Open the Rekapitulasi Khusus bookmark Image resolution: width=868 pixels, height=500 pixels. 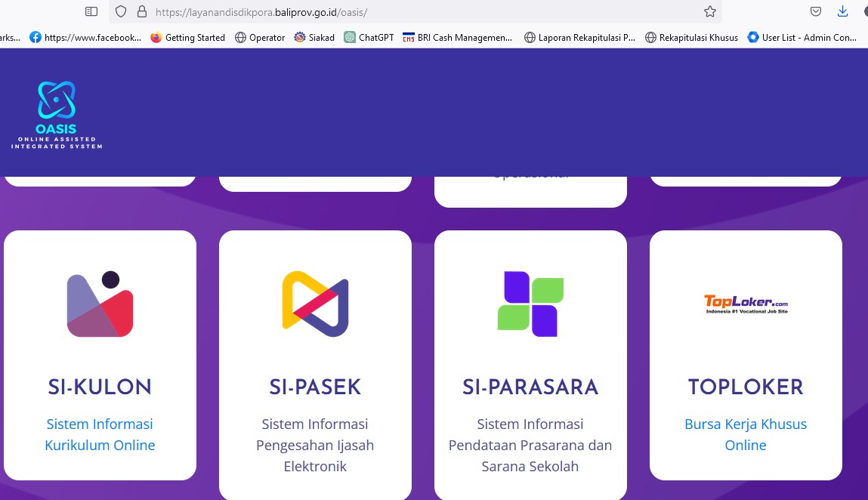click(691, 37)
